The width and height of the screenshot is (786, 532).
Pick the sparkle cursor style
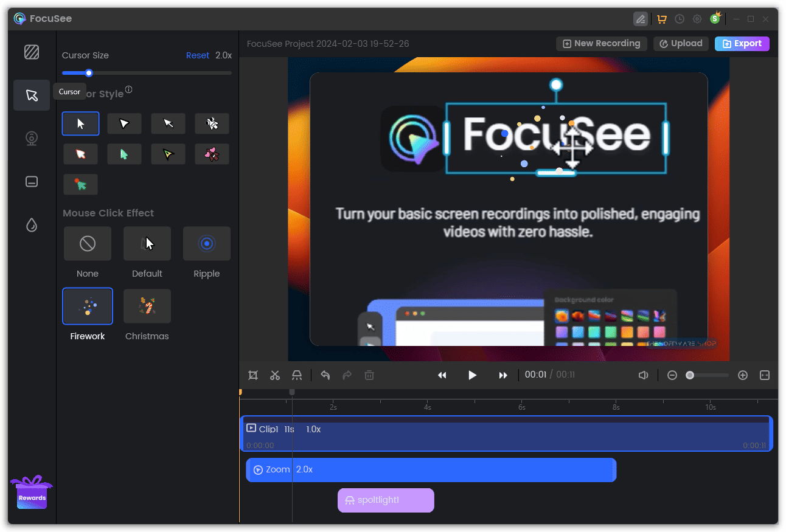(x=212, y=123)
